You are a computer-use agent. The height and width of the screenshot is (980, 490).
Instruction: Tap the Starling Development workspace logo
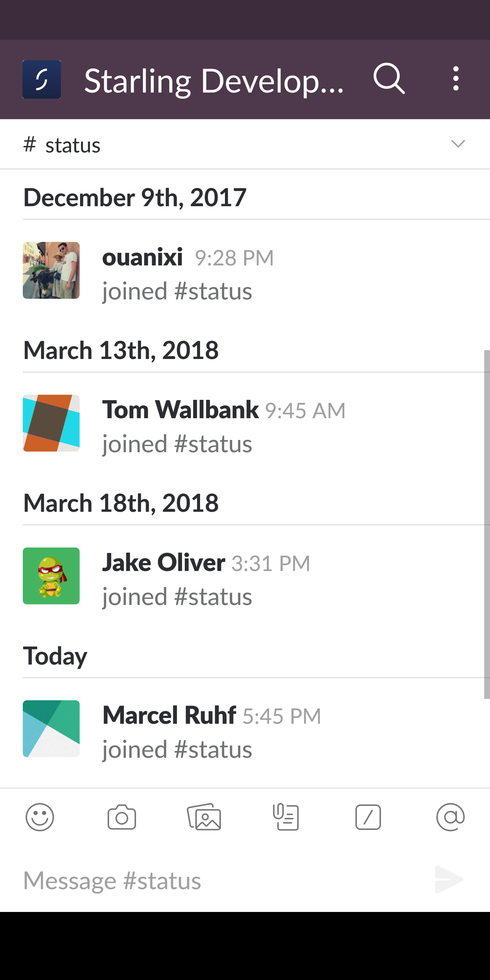pyautogui.click(x=42, y=79)
